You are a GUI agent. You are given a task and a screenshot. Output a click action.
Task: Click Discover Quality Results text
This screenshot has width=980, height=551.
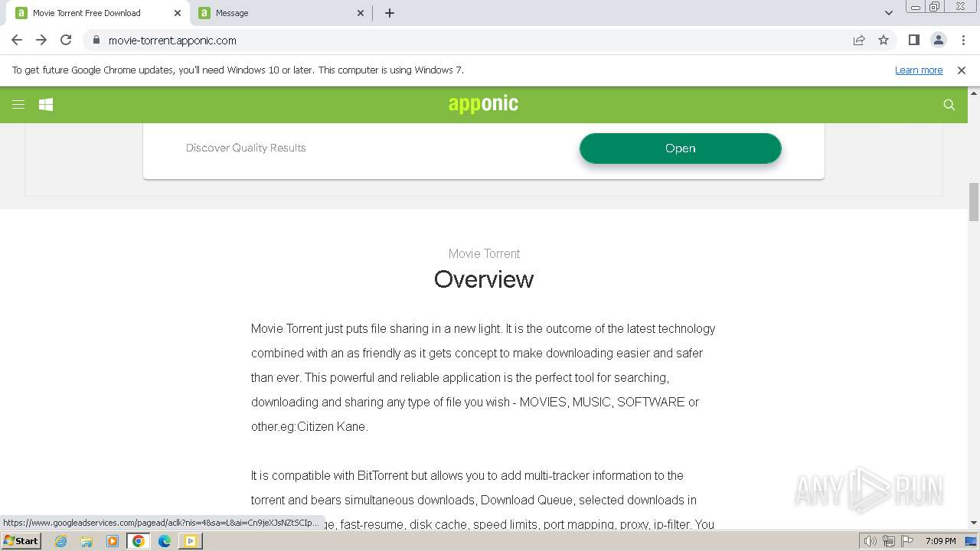pyautogui.click(x=246, y=148)
